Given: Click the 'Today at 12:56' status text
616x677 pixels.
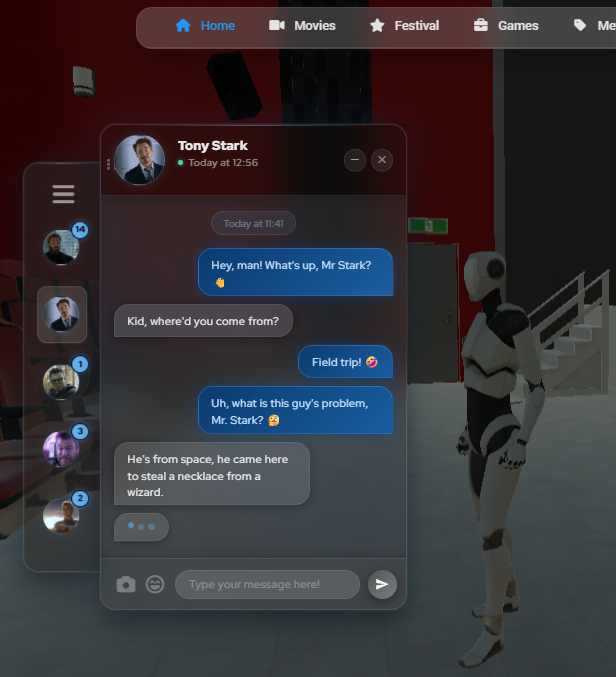Looking at the screenshot, I should [x=223, y=163].
